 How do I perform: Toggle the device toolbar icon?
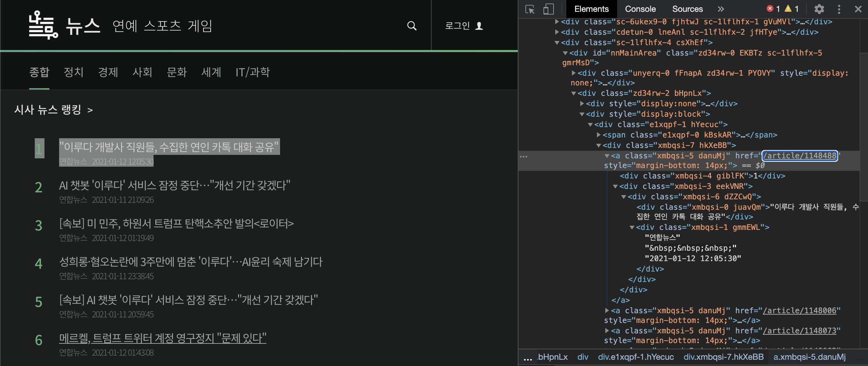(548, 9)
